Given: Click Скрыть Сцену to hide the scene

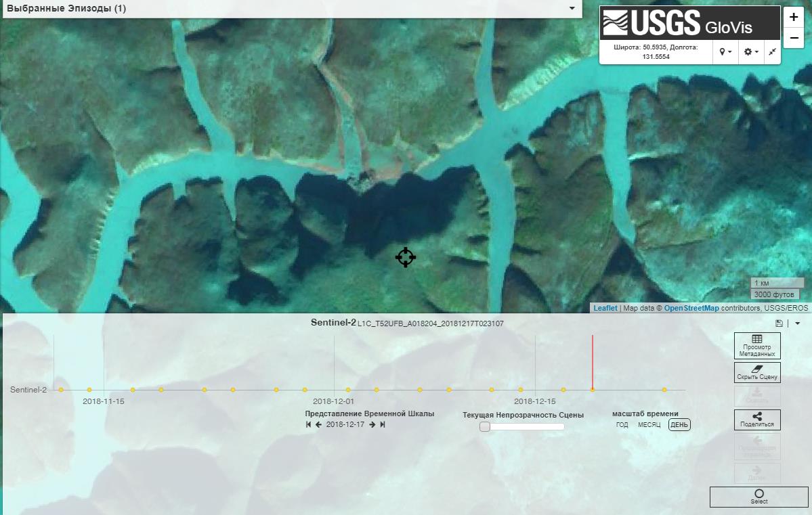Looking at the screenshot, I should coord(757,372).
